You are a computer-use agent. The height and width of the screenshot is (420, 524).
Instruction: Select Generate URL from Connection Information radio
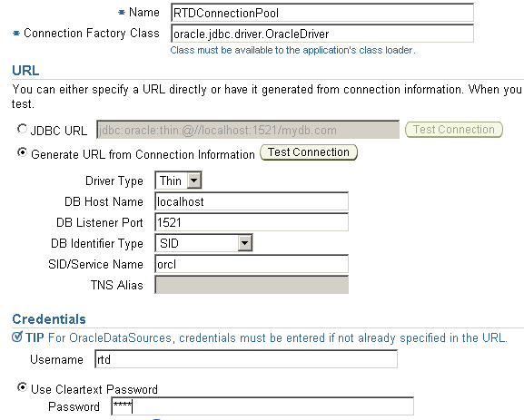[22, 152]
